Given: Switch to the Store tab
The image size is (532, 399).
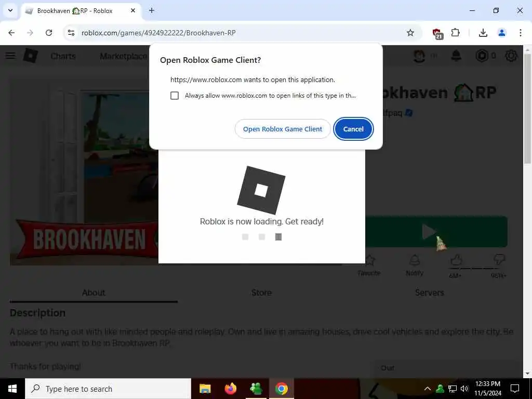Looking at the screenshot, I should point(262,292).
